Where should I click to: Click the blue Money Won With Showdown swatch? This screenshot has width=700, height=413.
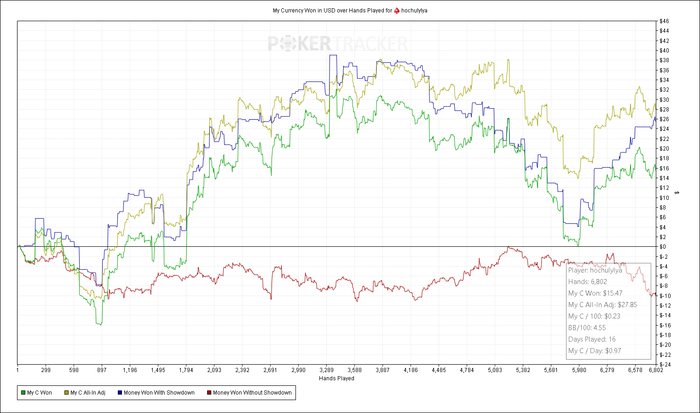[120, 393]
